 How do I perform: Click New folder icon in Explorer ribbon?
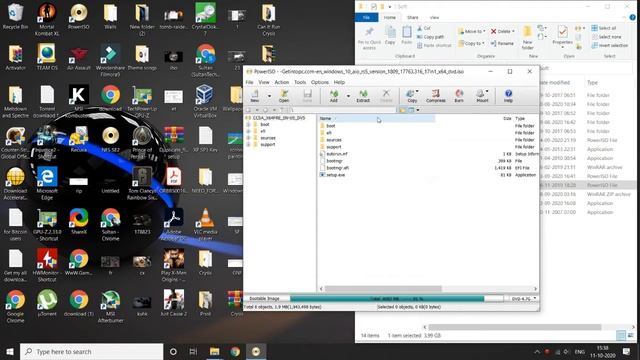pyautogui.click(x=527, y=38)
